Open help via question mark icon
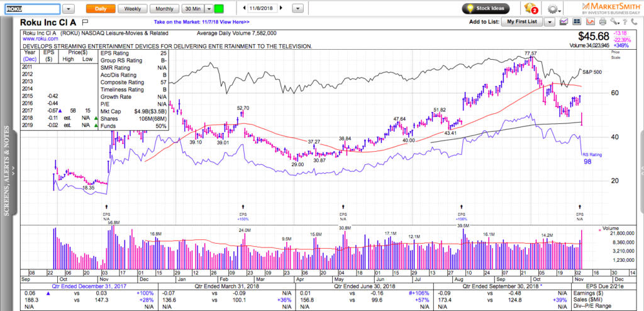 click(x=625, y=22)
